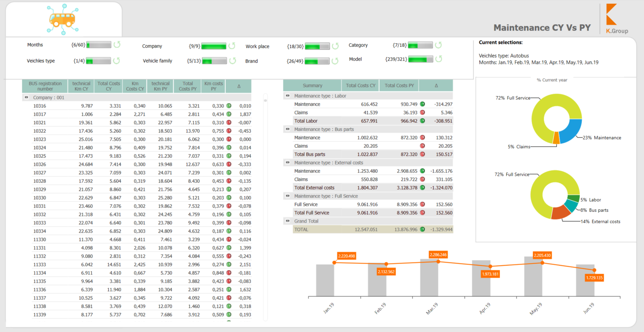Click the blue Maintenance donut segment
This screenshot has height=332, width=644.
[571, 129]
